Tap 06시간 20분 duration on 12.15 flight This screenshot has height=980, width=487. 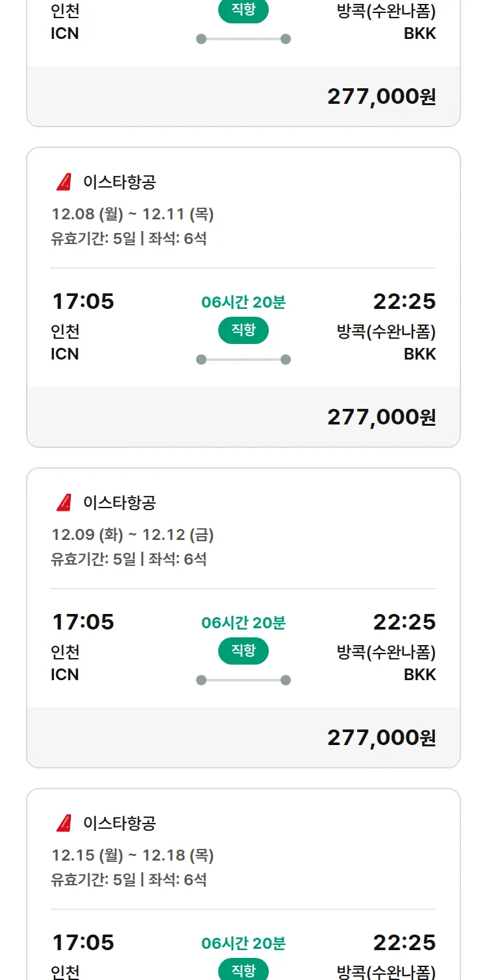coord(243,944)
